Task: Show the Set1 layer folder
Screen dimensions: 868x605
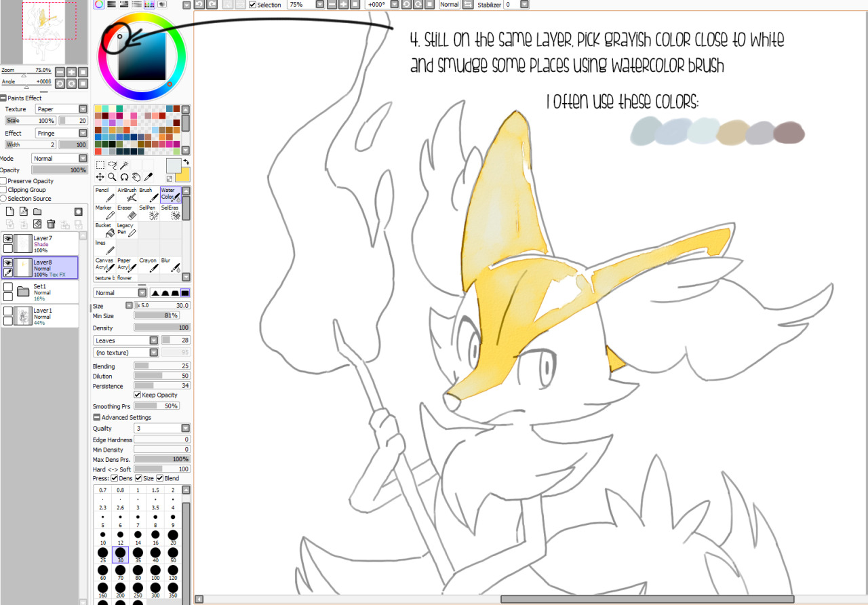Action: pos(8,287)
